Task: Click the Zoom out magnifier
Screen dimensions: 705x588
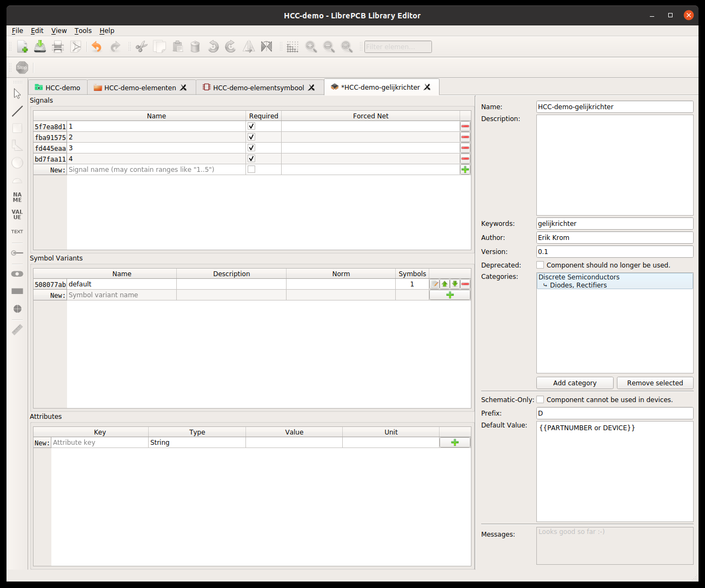Action: coord(329,47)
